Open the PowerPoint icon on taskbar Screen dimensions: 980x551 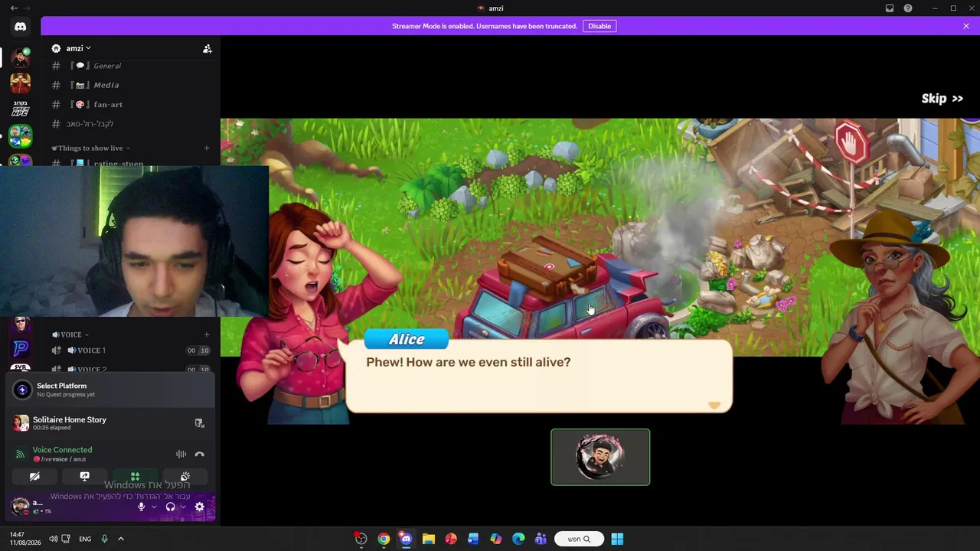pos(451,539)
